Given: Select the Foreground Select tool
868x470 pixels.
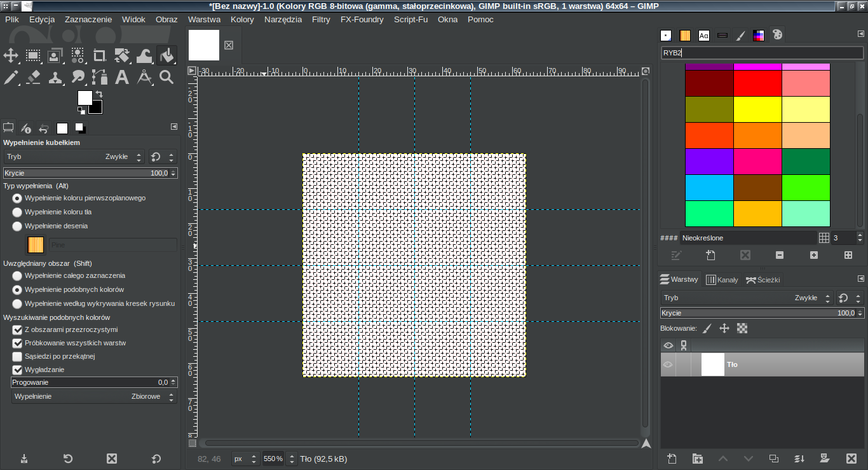Looking at the screenshot, I should click(x=55, y=55).
